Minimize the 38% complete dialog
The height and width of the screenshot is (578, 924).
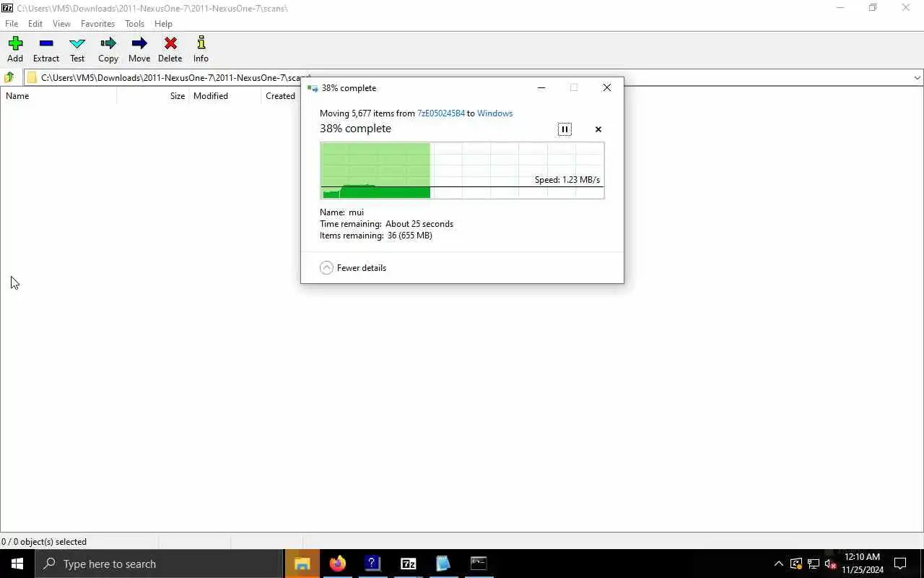pyautogui.click(x=541, y=88)
